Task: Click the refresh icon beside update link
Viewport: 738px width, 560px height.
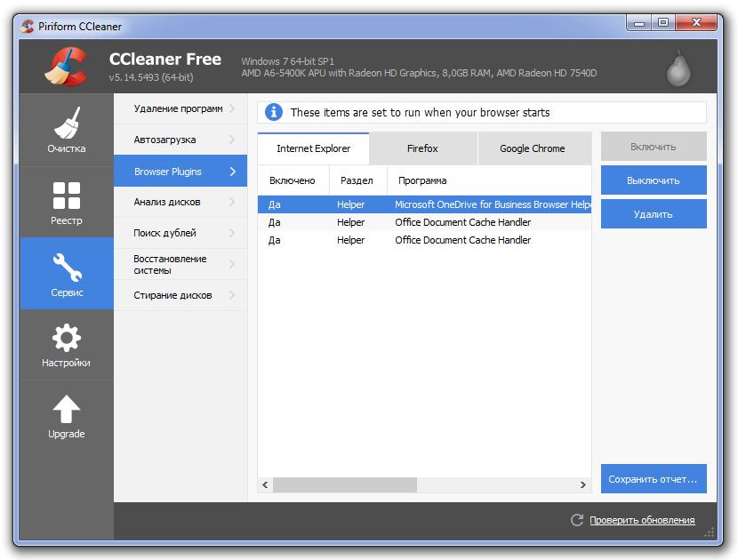Action: (x=577, y=520)
